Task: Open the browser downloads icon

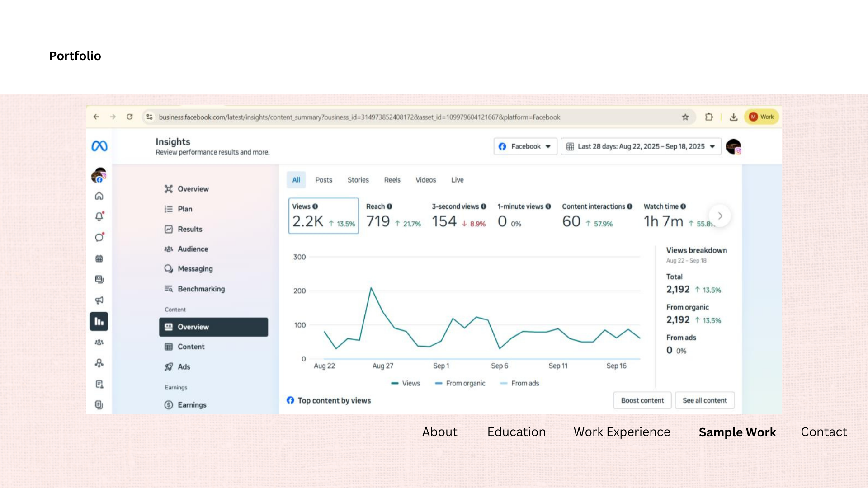Action: point(733,117)
